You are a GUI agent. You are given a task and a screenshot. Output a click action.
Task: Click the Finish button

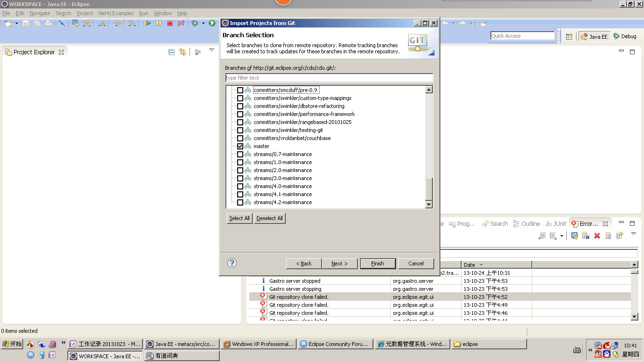click(x=378, y=263)
